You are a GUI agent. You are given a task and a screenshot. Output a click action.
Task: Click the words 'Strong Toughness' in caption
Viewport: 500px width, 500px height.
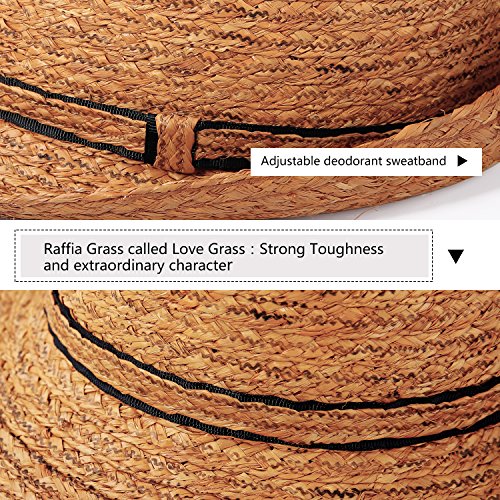321,249
